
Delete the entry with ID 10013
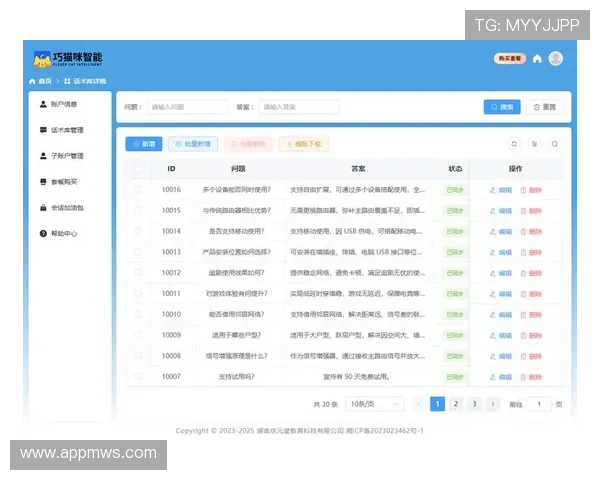(532, 253)
